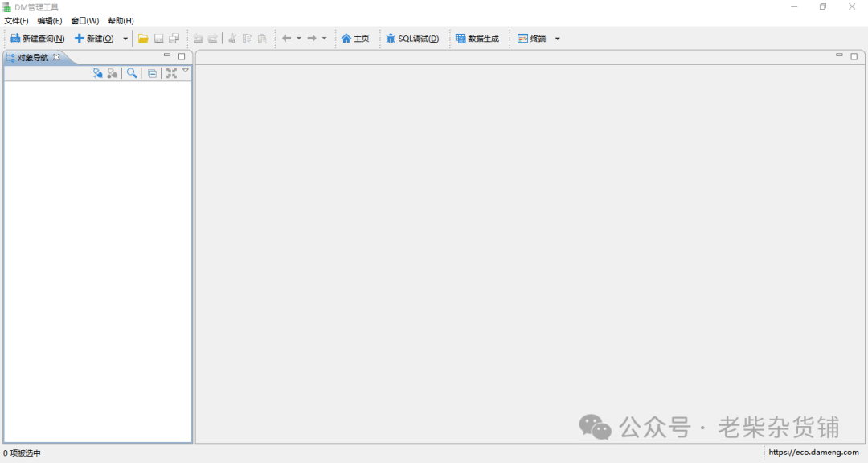
Task: Expand the 新建 dropdown arrow
Action: pyautogui.click(x=125, y=39)
